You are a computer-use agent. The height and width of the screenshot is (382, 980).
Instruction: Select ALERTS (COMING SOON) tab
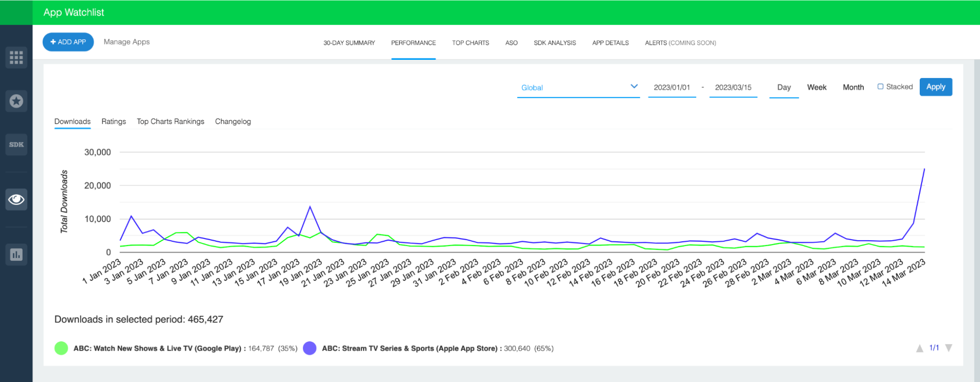pos(680,43)
